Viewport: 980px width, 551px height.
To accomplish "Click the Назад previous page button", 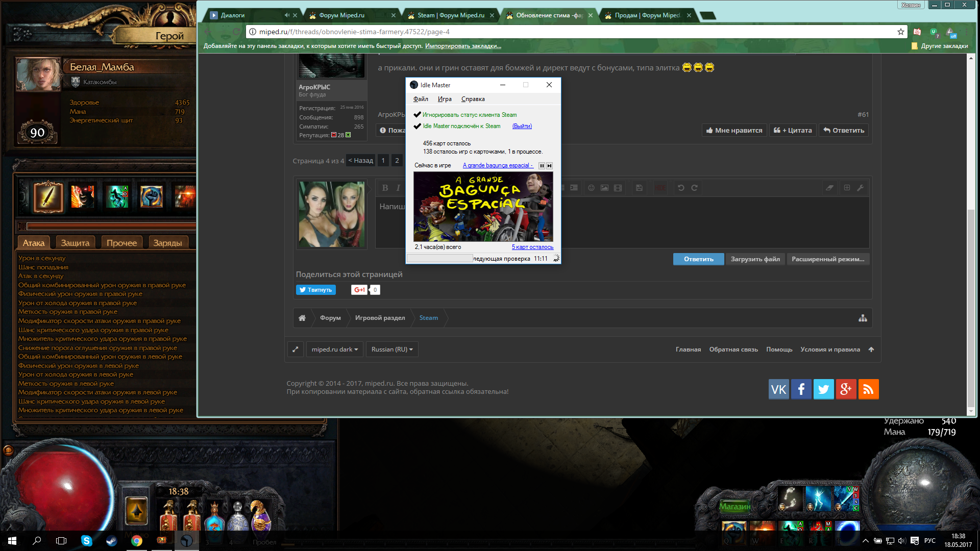I will pos(361,161).
